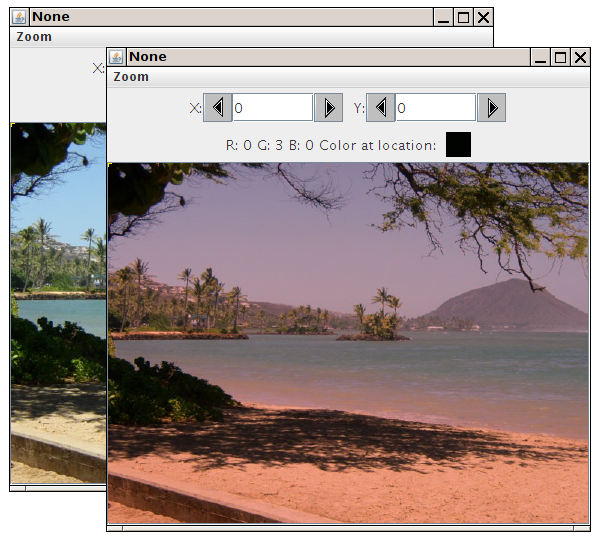Maximize the back picture window
Viewport: 614px width, 546px height.
[x=463, y=18]
